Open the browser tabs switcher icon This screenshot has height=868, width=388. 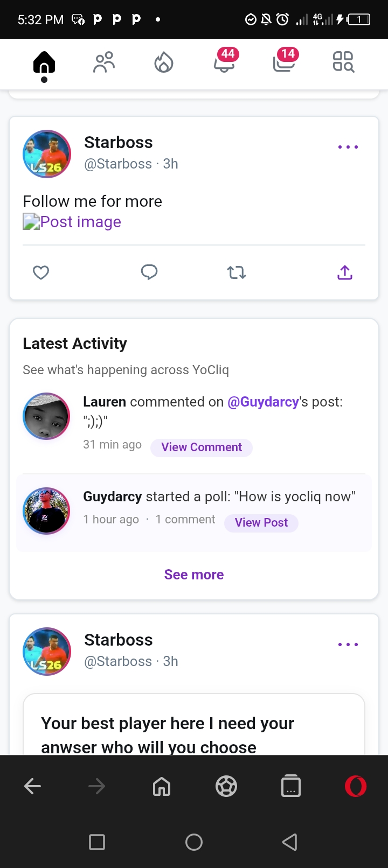(x=291, y=787)
